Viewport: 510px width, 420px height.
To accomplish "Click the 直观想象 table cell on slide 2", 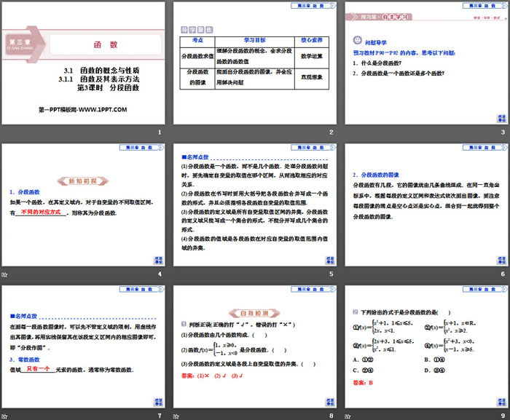I will pos(312,77).
